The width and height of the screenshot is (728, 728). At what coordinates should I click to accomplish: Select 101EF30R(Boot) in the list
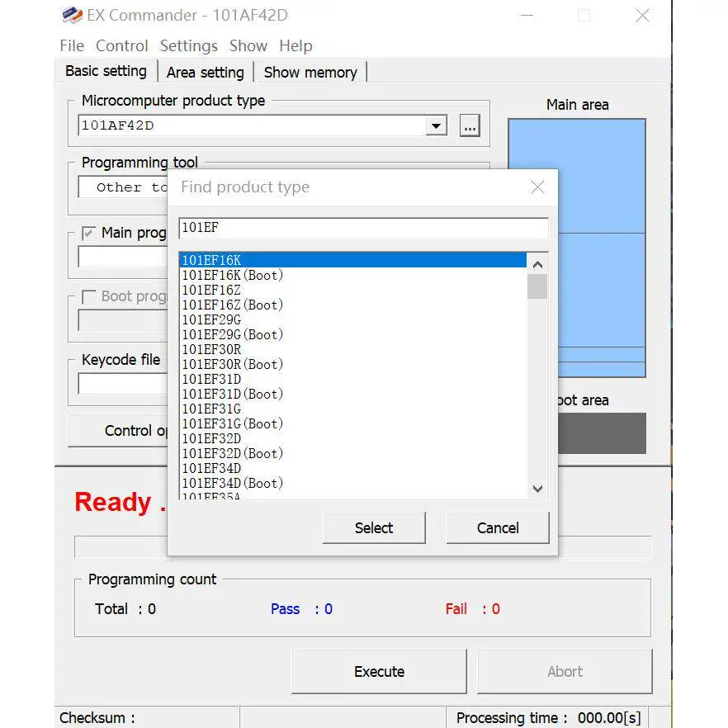[353, 364]
